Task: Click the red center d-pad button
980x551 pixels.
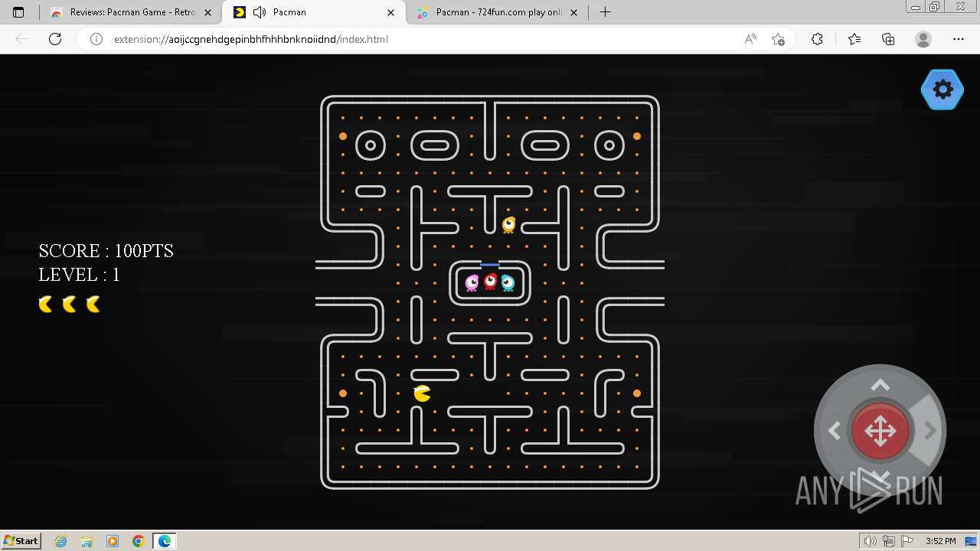Action: [880, 432]
